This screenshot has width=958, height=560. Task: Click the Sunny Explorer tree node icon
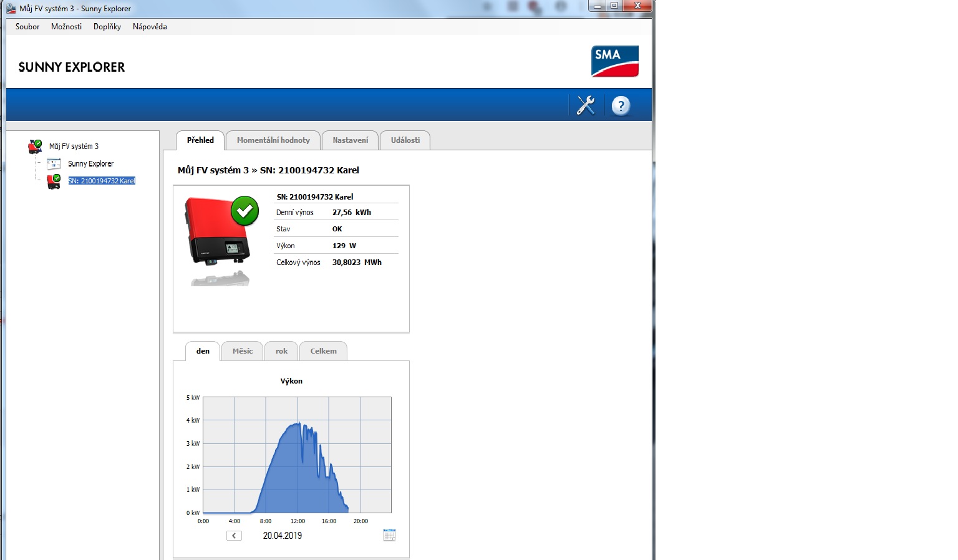[x=54, y=164]
